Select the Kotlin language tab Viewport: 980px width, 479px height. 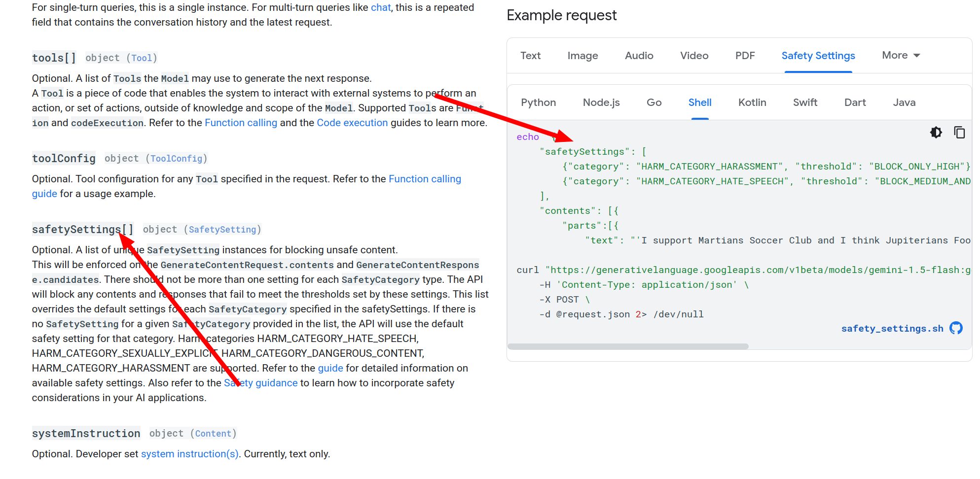752,103
